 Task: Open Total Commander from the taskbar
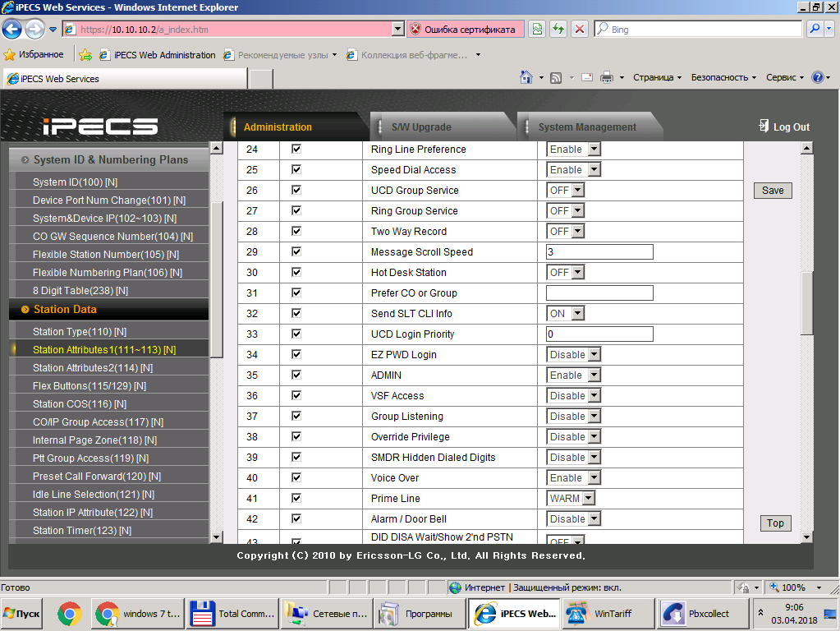point(232,614)
